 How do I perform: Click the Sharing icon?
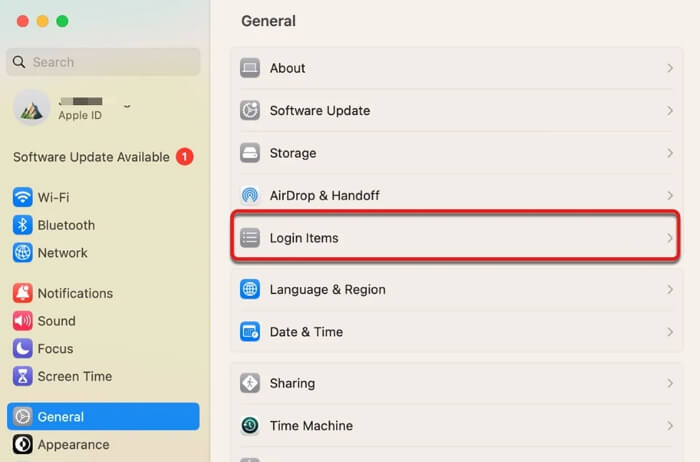click(250, 383)
